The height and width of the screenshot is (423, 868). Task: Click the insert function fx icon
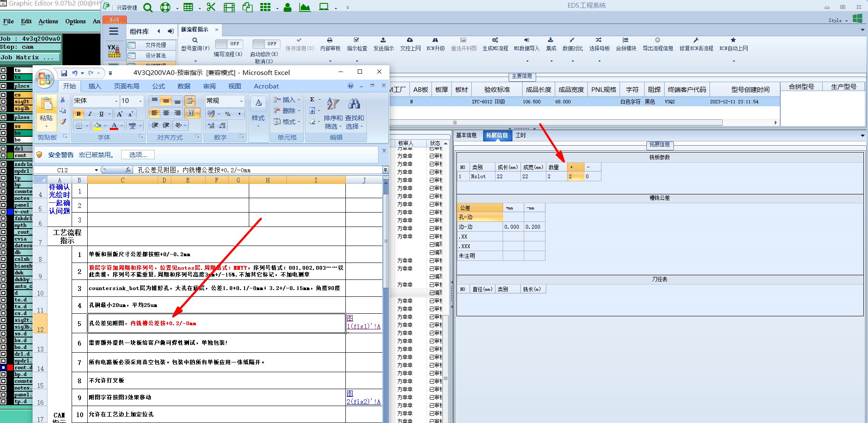[x=128, y=170]
